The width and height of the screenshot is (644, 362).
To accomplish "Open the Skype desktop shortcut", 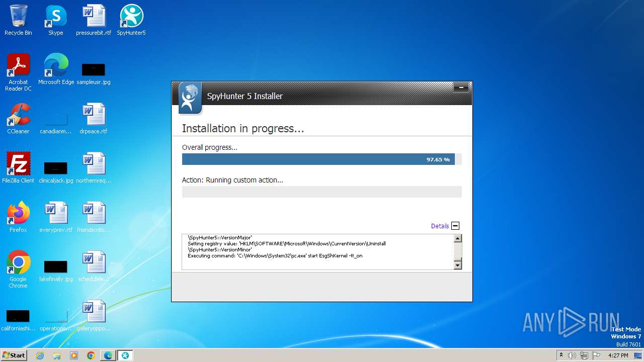I will click(55, 20).
